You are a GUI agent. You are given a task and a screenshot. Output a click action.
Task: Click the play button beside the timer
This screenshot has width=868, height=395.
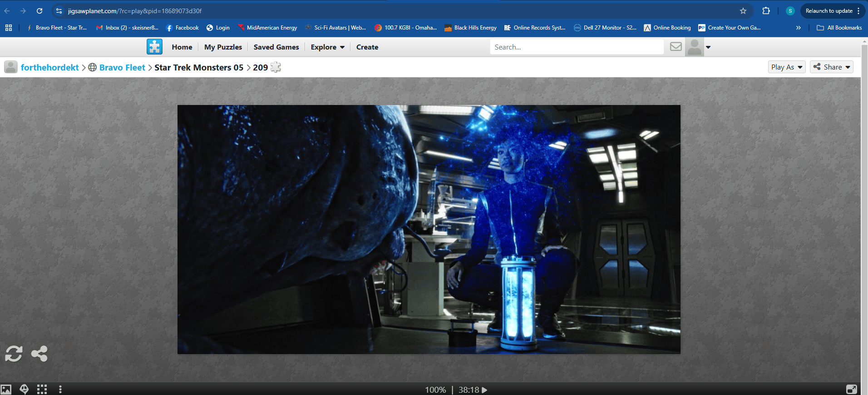(x=484, y=390)
